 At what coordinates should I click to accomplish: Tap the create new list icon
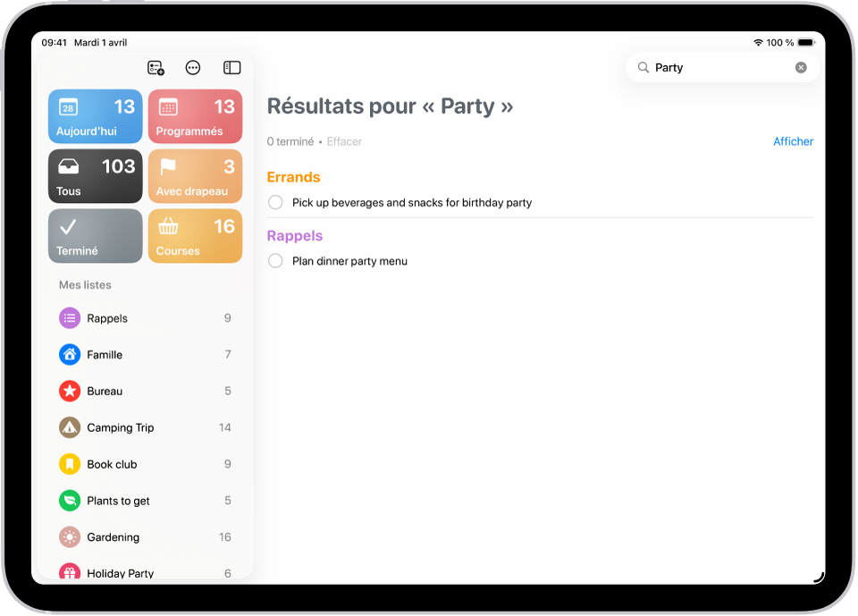click(156, 67)
